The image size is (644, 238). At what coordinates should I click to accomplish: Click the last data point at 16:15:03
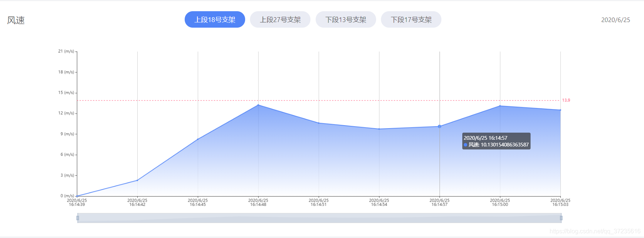click(560, 110)
